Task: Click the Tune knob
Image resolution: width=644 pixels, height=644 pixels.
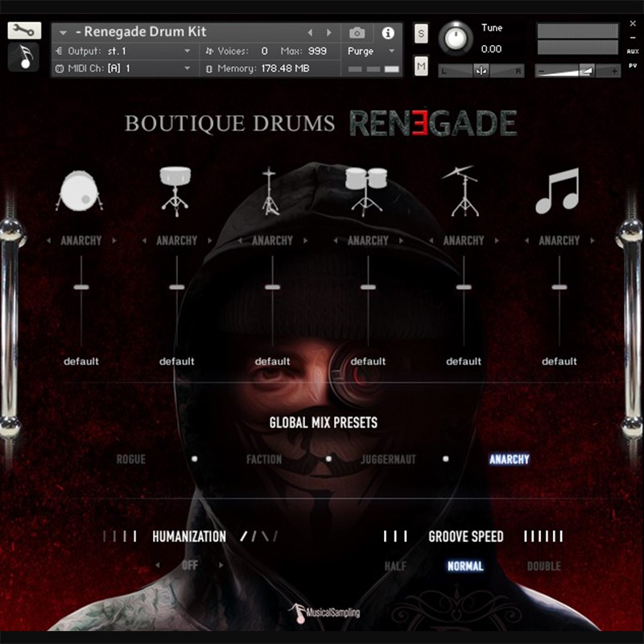Action: point(456,38)
